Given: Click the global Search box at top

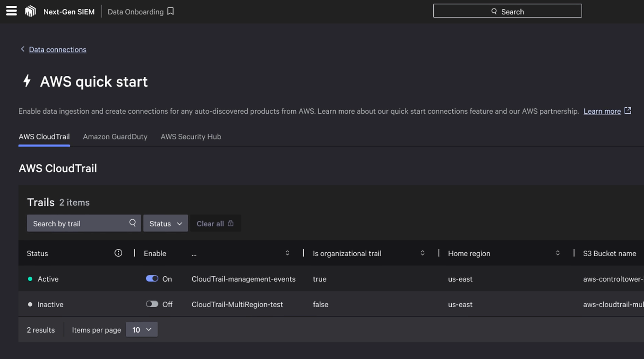Looking at the screenshot, I should [x=507, y=11].
